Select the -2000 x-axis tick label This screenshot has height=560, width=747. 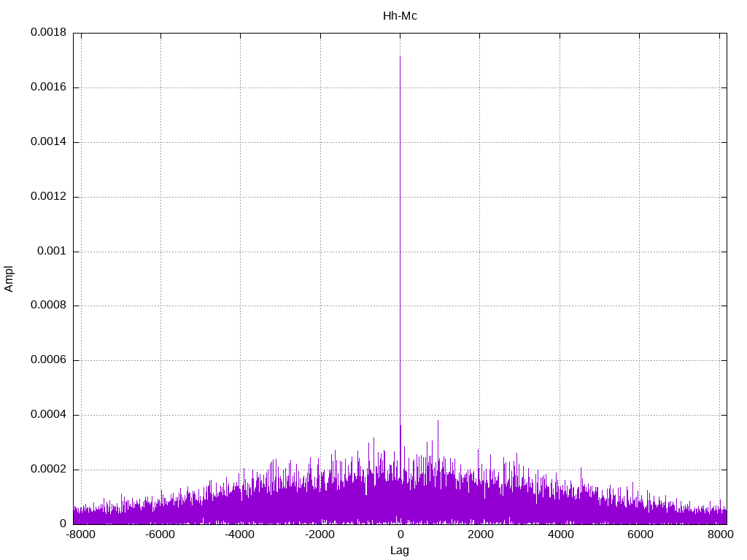click(x=320, y=534)
